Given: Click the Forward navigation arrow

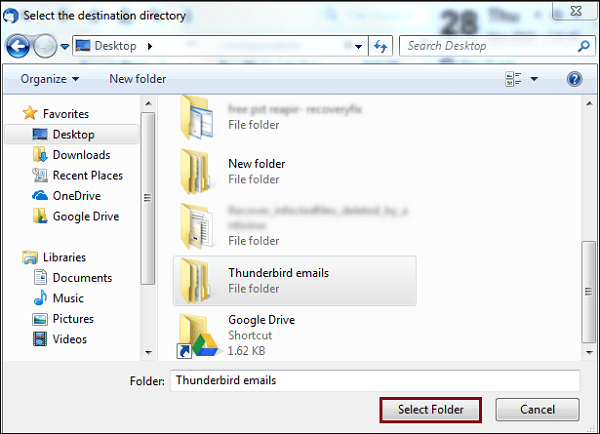Looking at the screenshot, I should click(45, 46).
